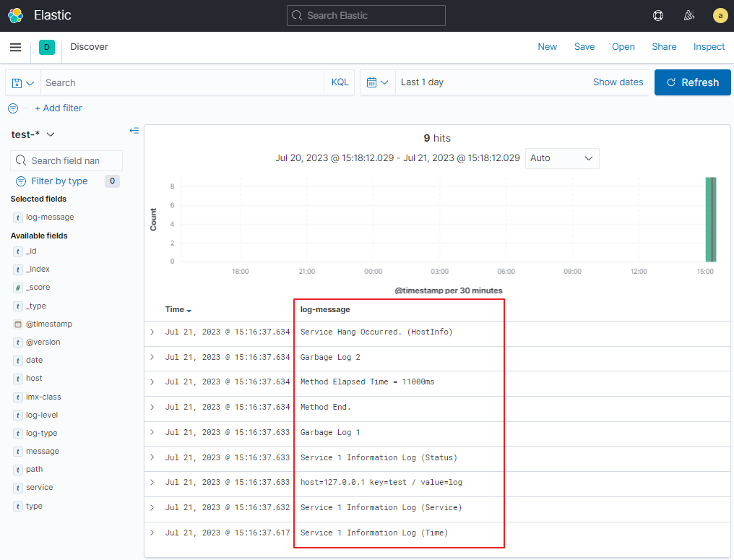Open the filter options circle icon
This screenshot has height=560, width=734.
click(13, 108)
